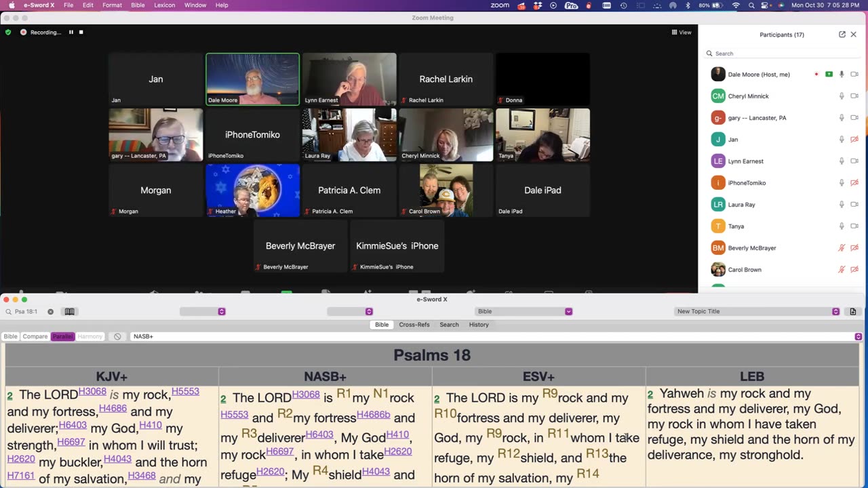Open Strong's link H4686b in NASB+ column
868x488 pixels.
374,414
